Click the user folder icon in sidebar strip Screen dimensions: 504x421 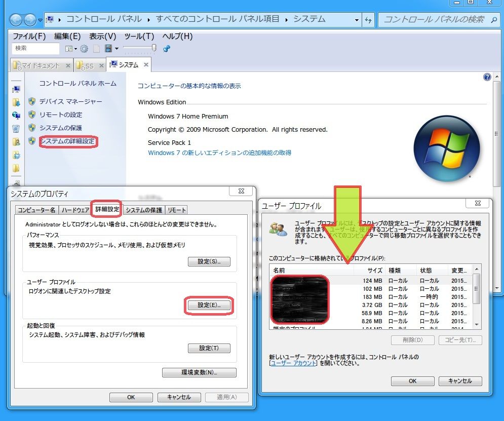pos(16,142)
